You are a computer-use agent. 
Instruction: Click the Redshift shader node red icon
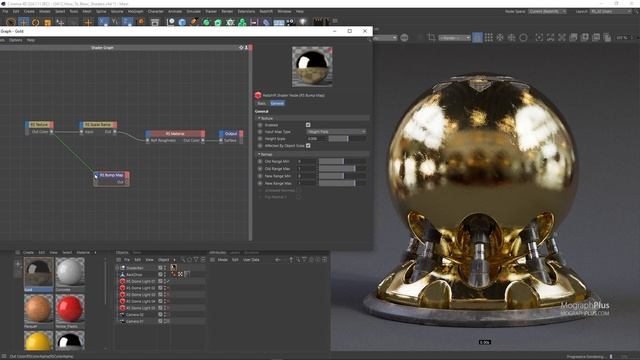(258, 95)
